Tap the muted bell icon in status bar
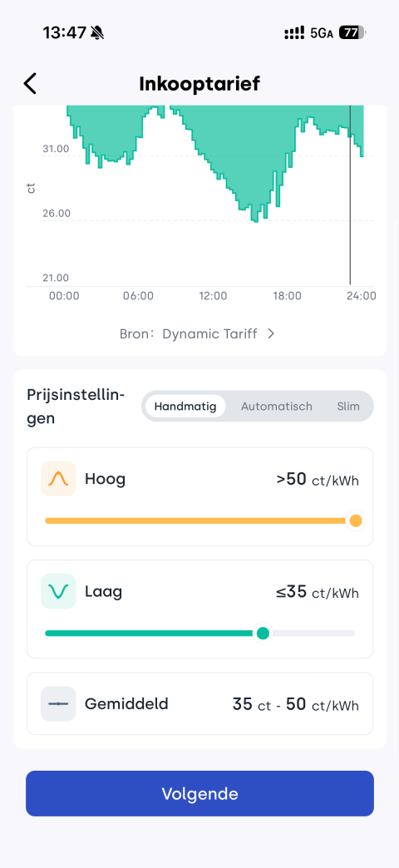The height and width of the screenshot is (868, 399). (97, 33)
